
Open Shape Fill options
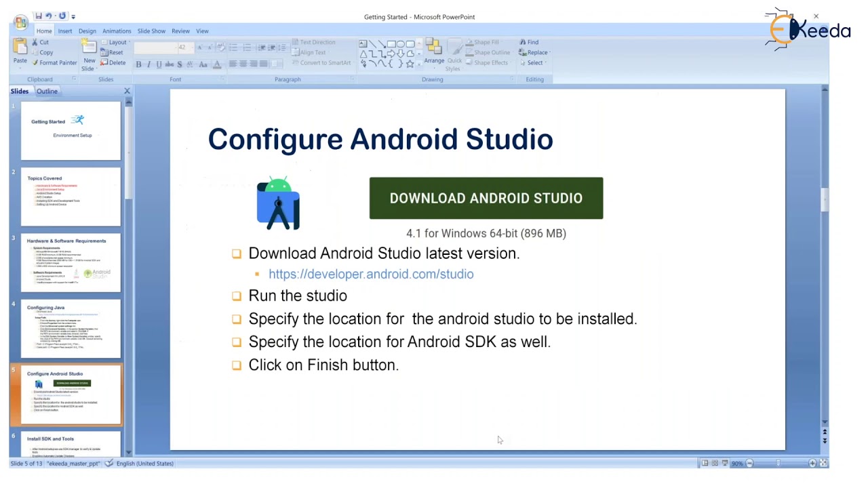coord(481,42)
